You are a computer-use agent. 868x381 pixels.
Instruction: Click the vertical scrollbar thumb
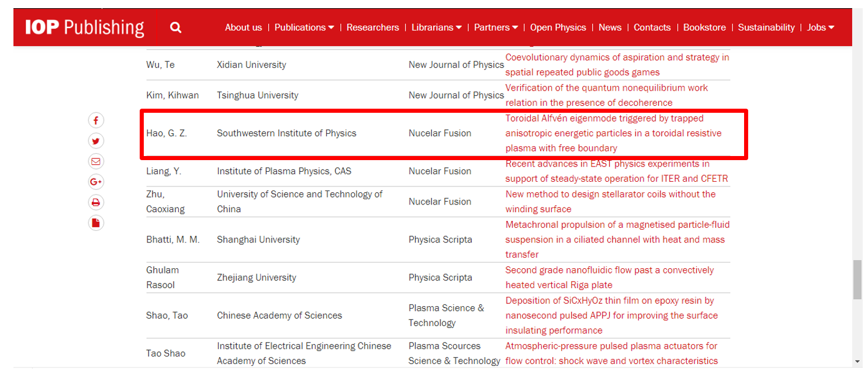click(x=857, y=279)
